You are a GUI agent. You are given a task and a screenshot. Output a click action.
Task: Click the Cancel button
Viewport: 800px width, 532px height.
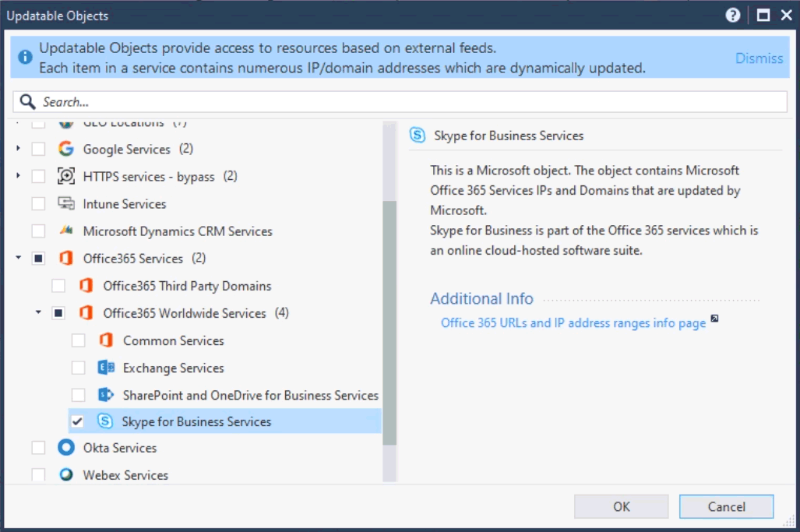tap(726, 506)
